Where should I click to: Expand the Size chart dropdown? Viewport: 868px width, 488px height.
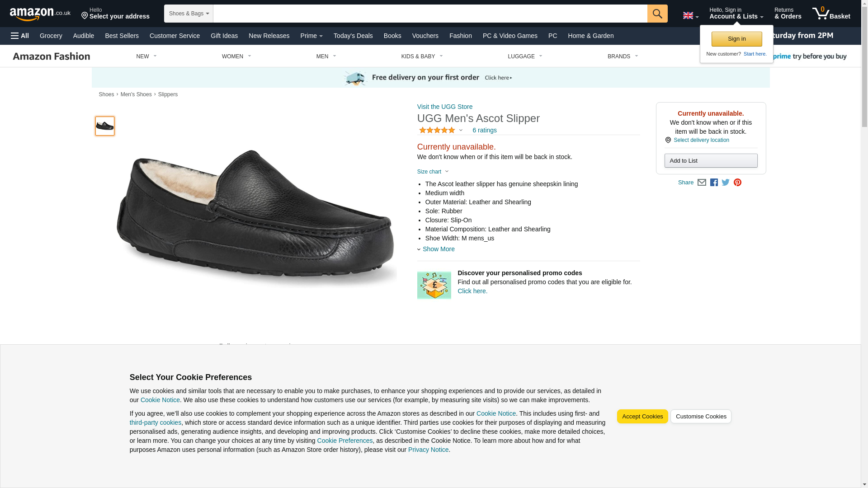pyautogui.click(x=433, y=172)
